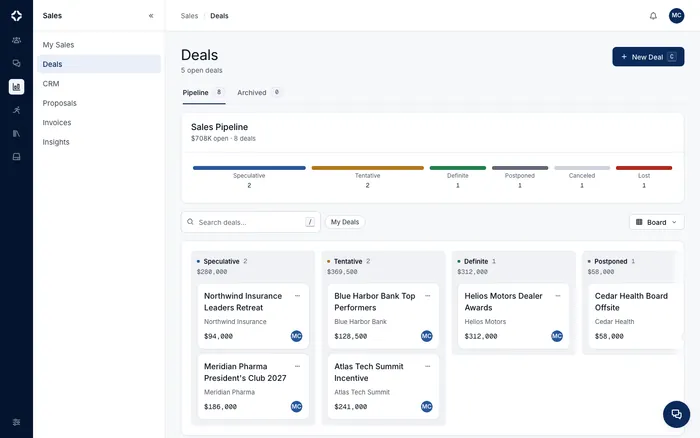This screenshot has width=700, height=438.
Task: Toggle the My Deals filter chip
Action: (x=345, y=222)
